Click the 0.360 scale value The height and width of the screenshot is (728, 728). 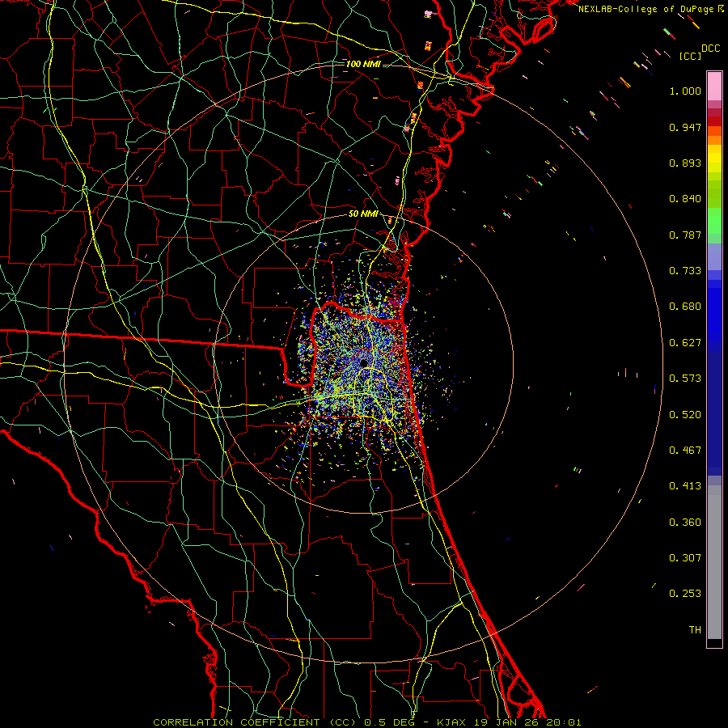click(685, 523)
